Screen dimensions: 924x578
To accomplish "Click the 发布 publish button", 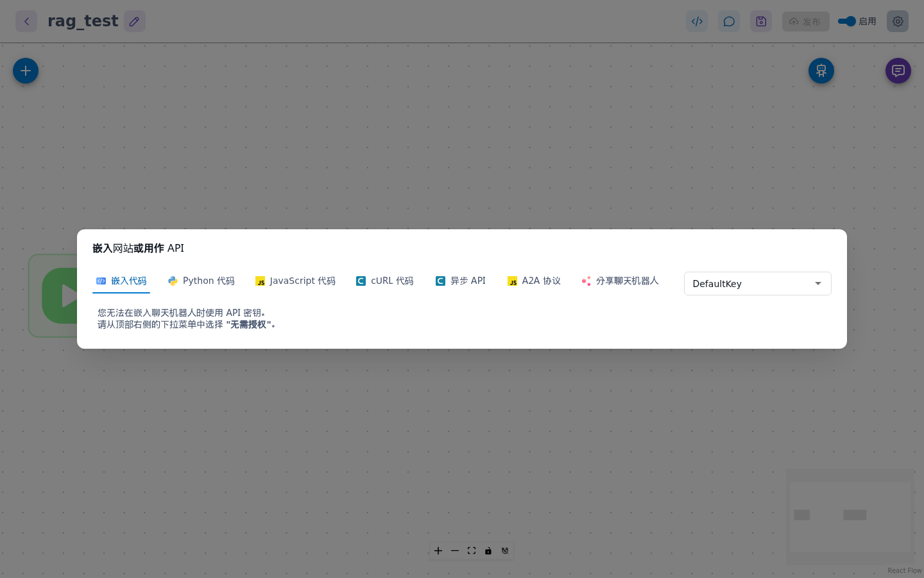I will point(806,21).
